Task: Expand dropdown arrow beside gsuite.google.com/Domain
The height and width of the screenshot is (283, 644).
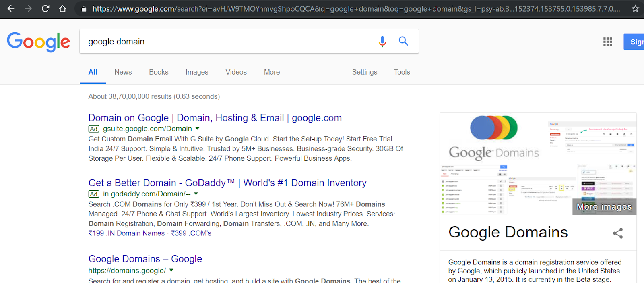Action: tap(197, 129)
